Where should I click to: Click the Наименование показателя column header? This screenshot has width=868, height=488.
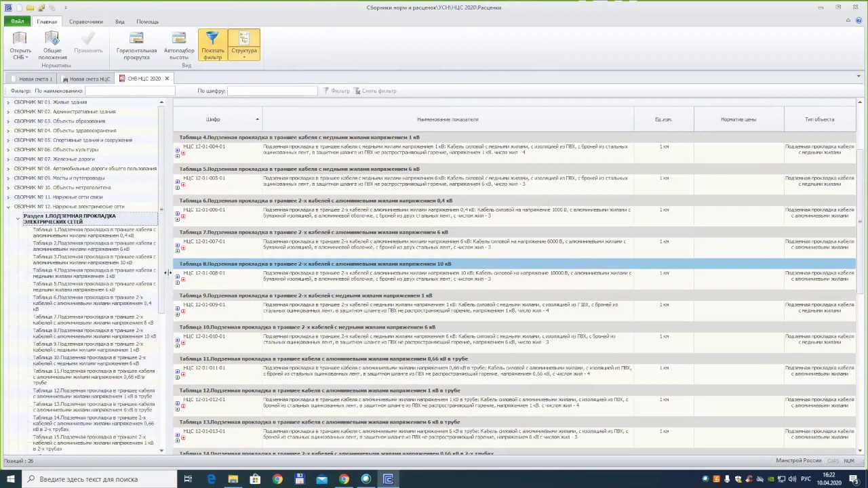[x=448, y=119]
